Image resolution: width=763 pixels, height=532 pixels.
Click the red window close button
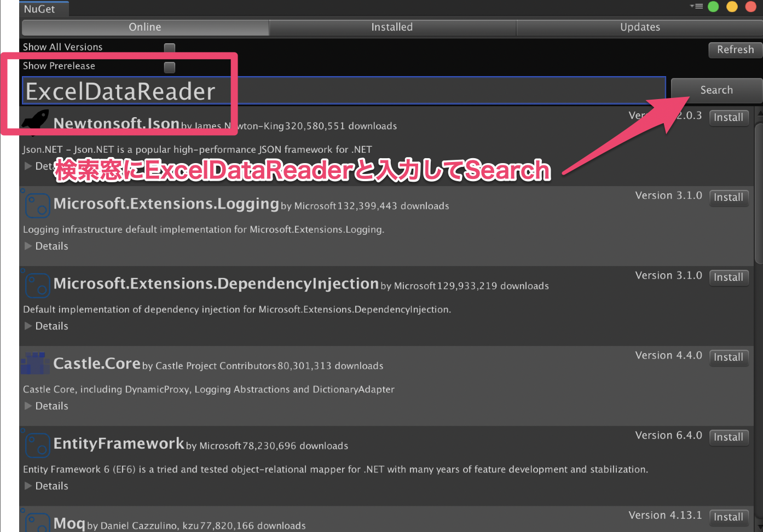(751, 7)
